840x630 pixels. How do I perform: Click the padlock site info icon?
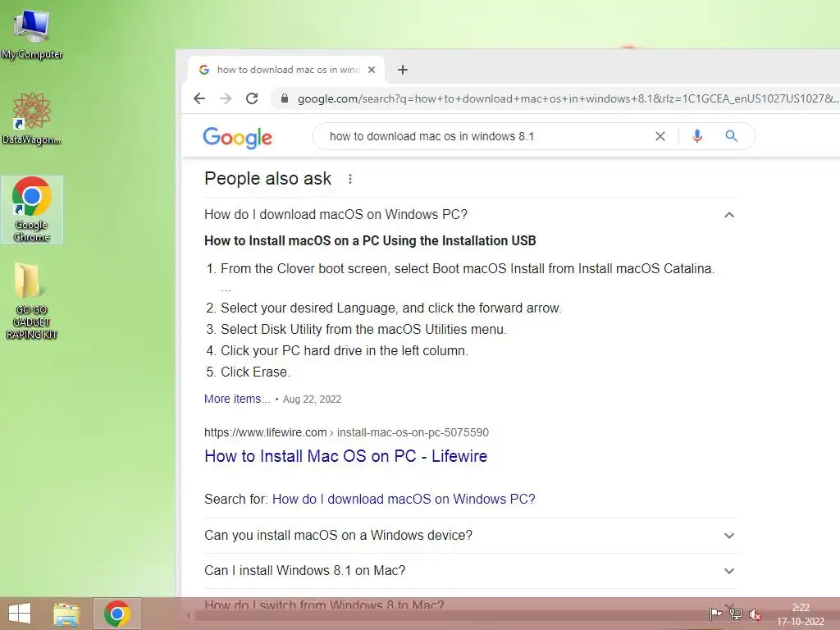pyautogui.click(x=285, y=98)
